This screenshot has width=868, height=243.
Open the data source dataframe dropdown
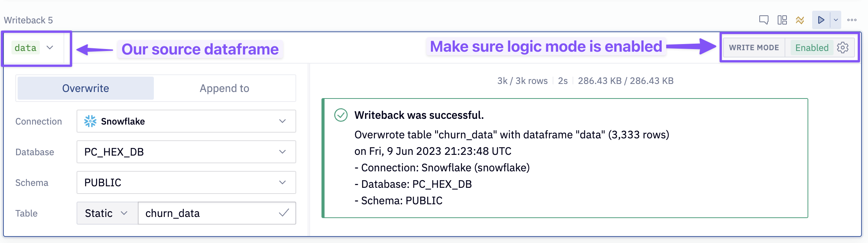(x=50, y=48)
